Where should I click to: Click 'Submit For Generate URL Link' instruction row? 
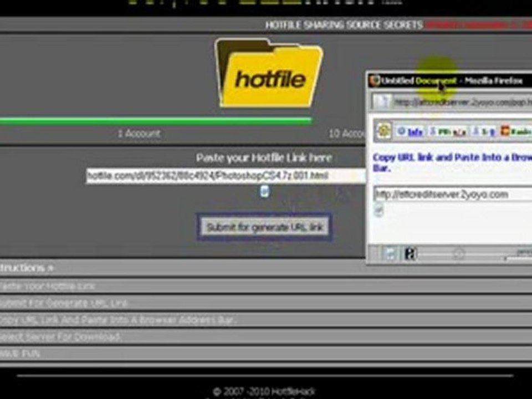click(x=266, y=303)
